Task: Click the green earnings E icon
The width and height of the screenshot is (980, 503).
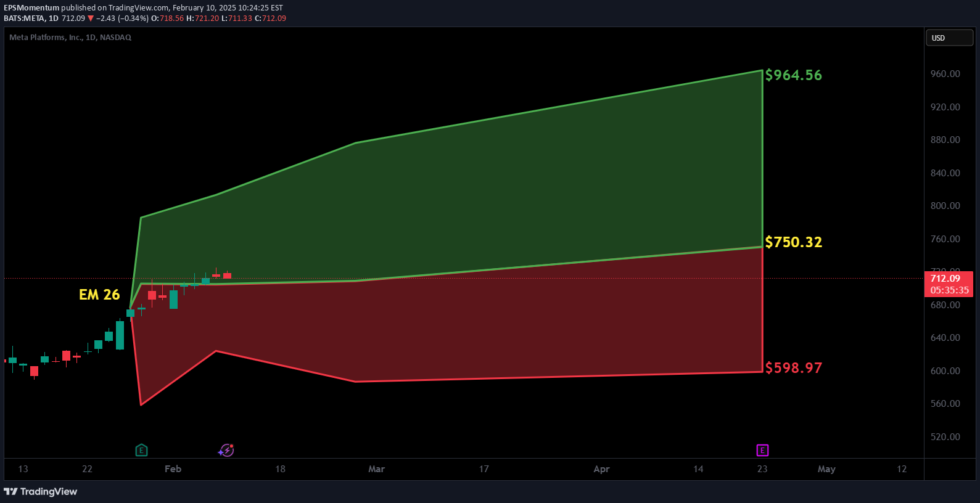Action: [x=141, y=451]
